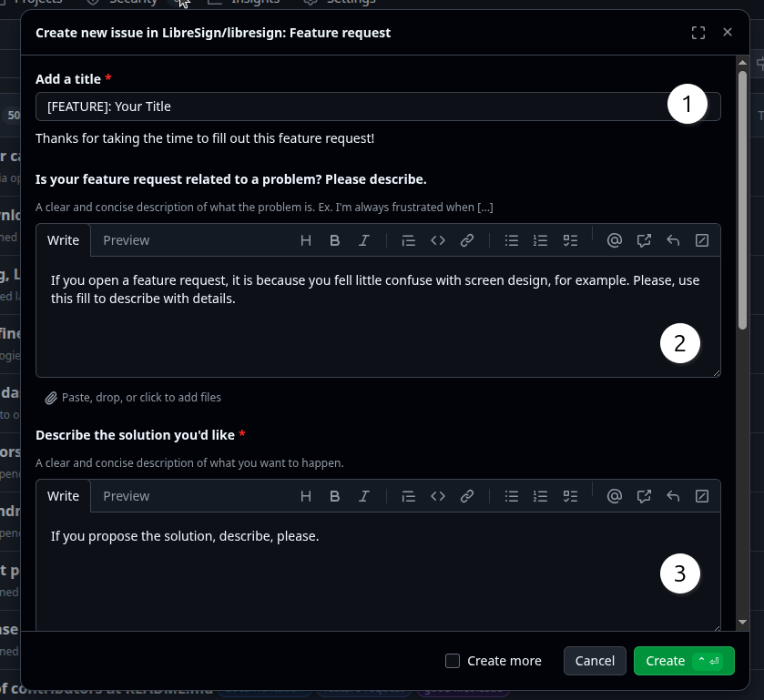Click Heading icon in problem description toolbar

(305, 240)
